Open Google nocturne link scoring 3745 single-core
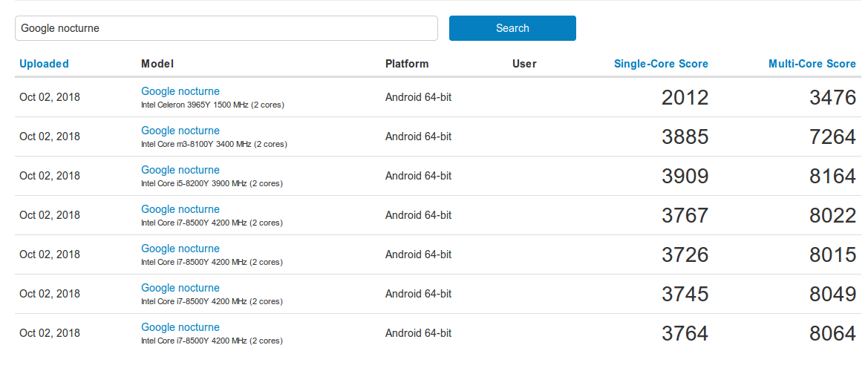 click(x=180, y=288)
